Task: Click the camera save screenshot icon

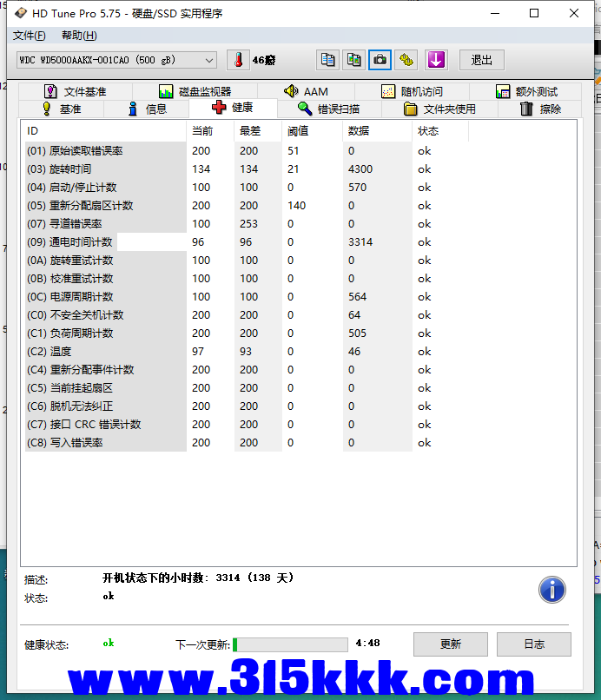Action: [x=380, y=60]
